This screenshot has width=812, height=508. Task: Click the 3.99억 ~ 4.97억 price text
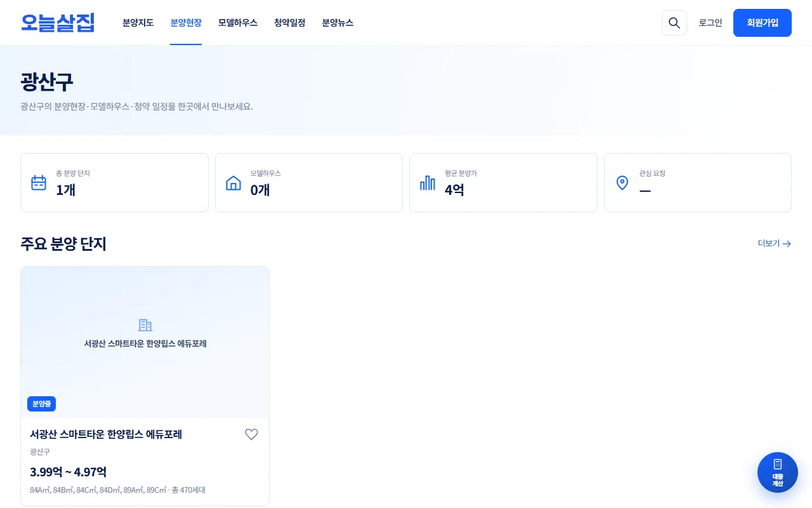(68, 472)
